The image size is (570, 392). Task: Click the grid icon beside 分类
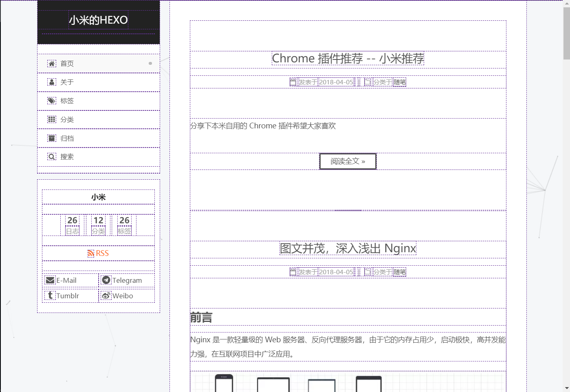pos(52,119)
